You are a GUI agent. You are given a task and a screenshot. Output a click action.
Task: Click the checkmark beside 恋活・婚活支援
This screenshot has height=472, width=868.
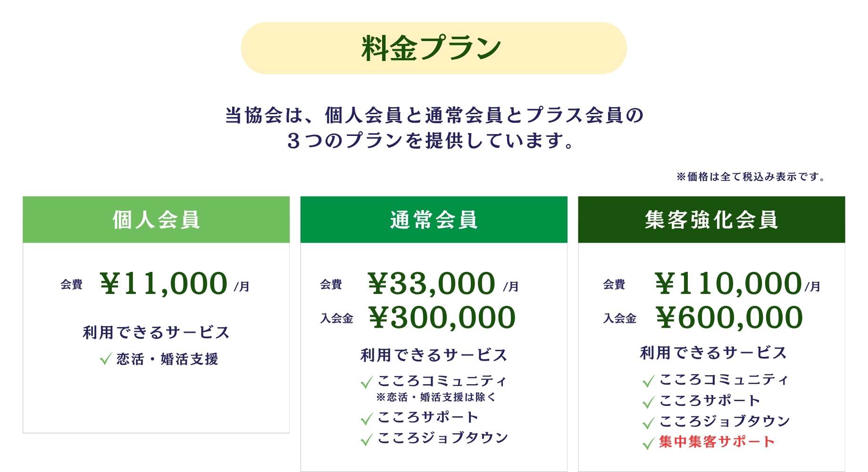point(106,359)
